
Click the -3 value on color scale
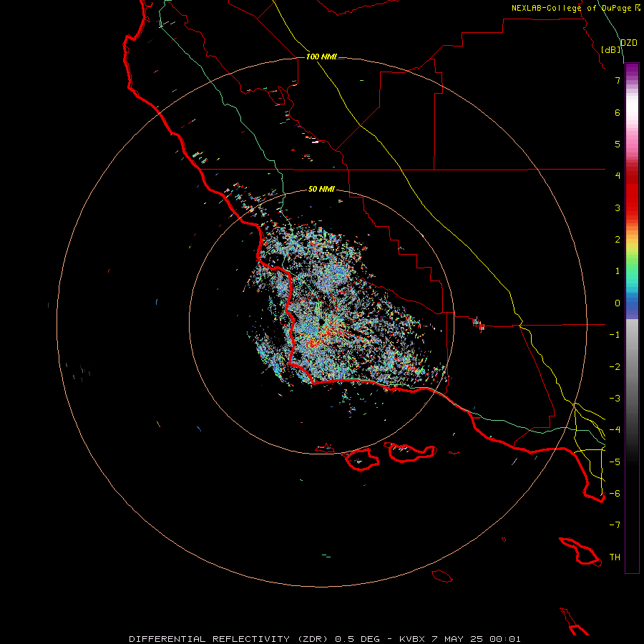pyautogui.click(x=615, y=399)
